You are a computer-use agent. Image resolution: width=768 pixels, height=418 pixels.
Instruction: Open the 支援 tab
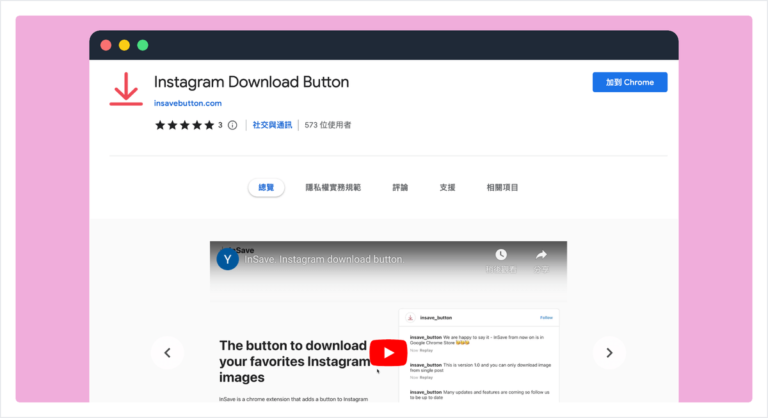[447, 187]
